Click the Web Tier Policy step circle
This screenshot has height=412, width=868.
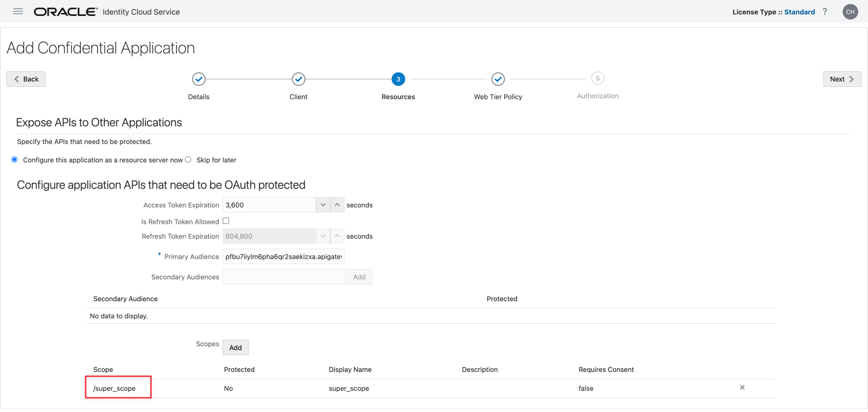[498, 79]
